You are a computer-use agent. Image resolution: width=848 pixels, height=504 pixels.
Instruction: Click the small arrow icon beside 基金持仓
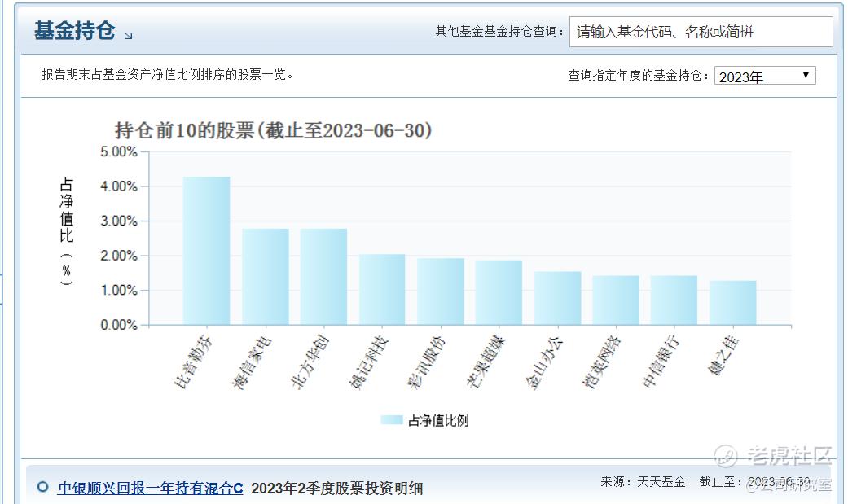pos(129,36)
